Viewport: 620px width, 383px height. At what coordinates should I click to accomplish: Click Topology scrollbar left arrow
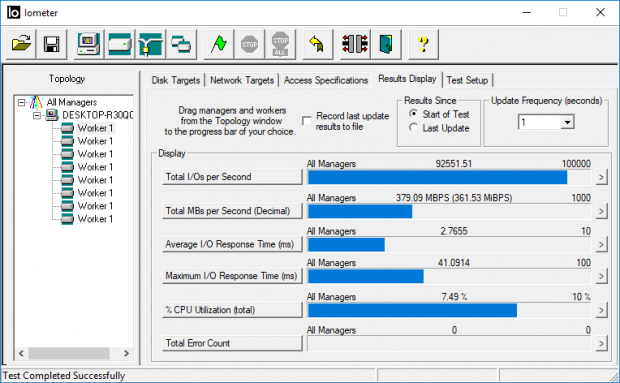point(21,353)
